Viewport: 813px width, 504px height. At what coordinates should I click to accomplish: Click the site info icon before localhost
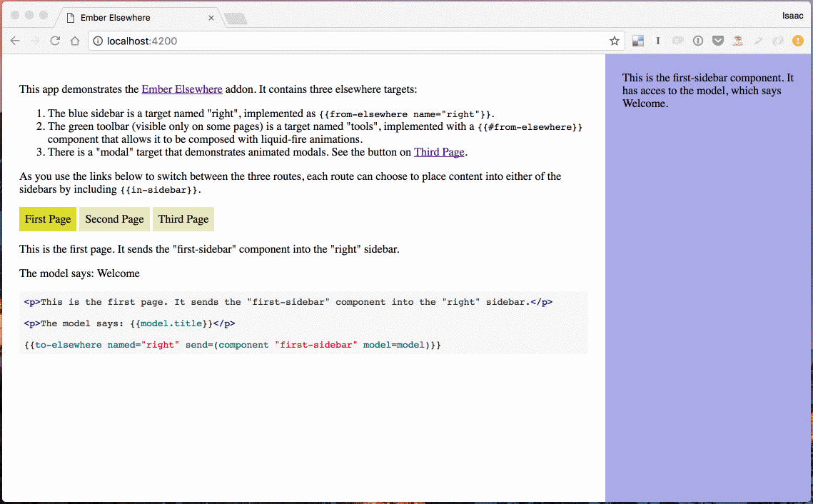tap(98, 41)
